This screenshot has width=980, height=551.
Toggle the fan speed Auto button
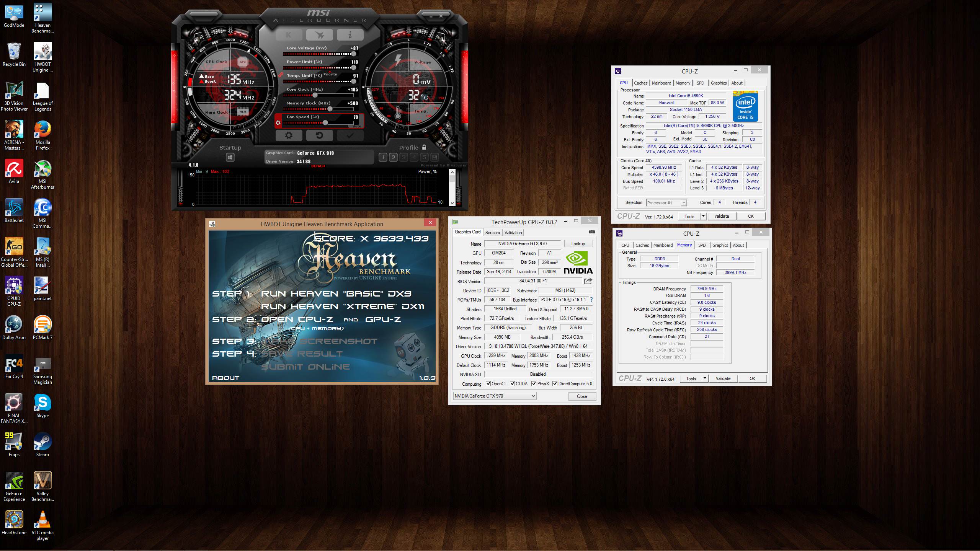coord(357,126)
